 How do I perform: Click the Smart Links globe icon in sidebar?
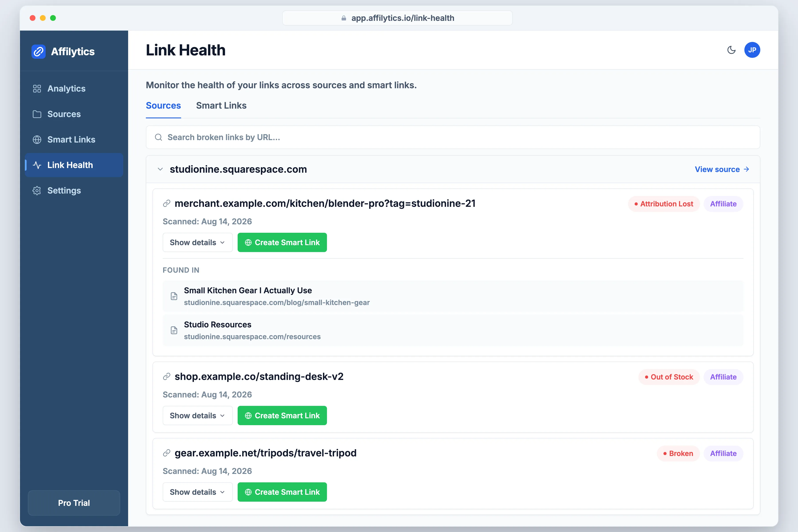pos(37,139)
